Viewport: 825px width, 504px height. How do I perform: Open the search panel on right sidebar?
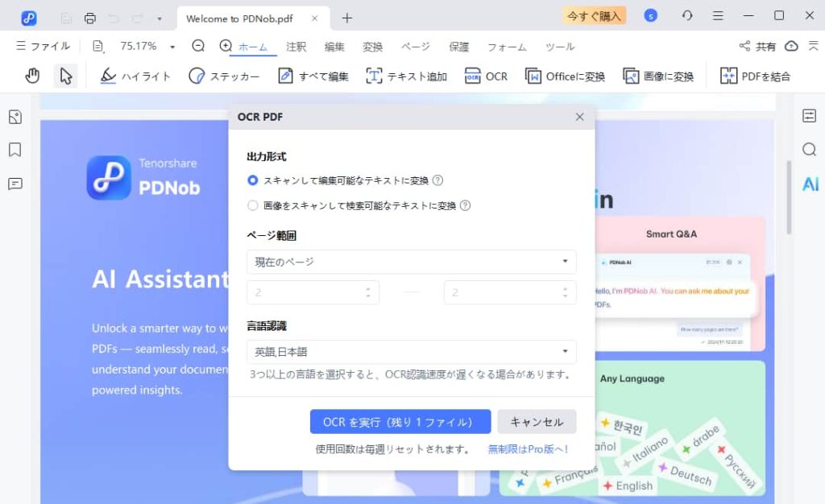coord(809,150)
